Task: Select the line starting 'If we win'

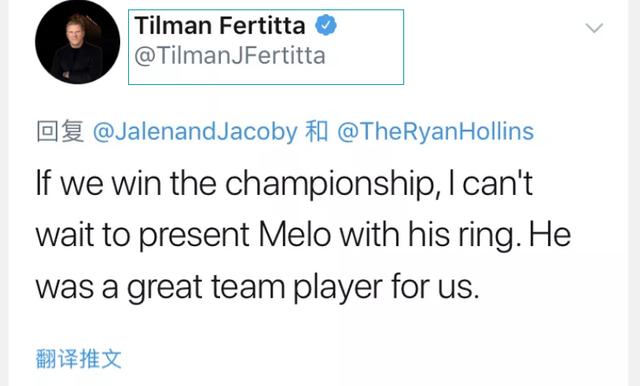Action: click(284, 184)
